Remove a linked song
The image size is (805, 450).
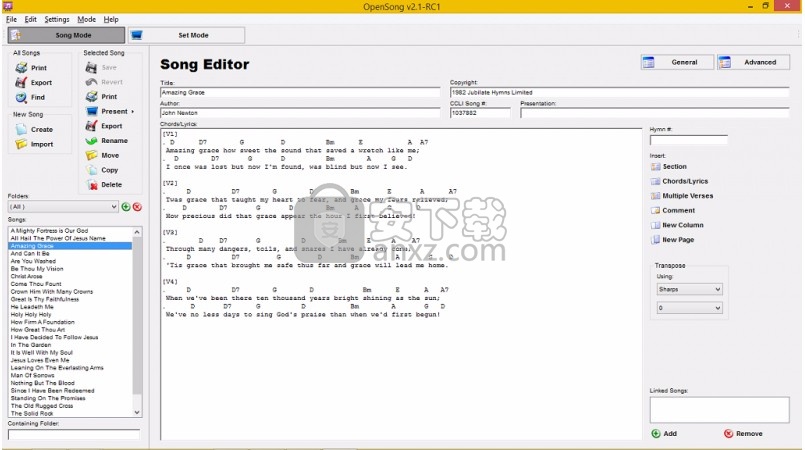pos(743,434)
